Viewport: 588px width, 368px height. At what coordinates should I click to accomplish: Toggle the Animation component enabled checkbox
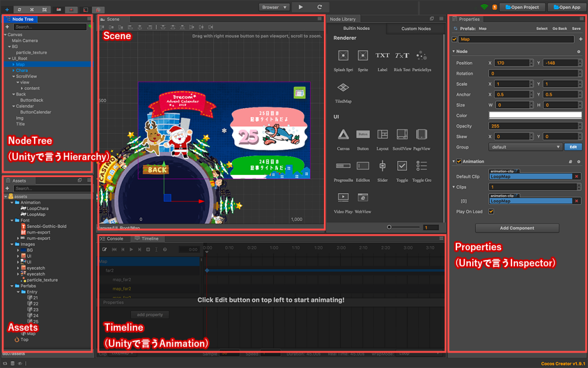[458, 162]
